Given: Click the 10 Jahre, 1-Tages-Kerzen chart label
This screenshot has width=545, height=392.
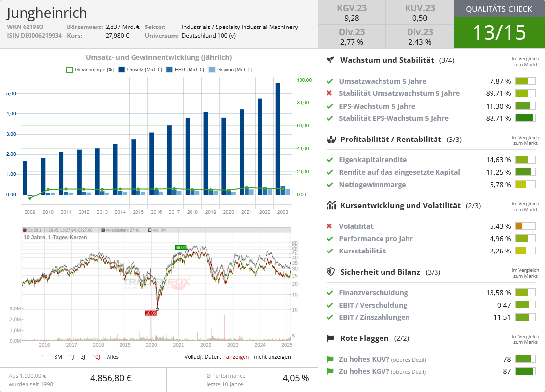Looking at the screenshot, I should tap(55, 237).
